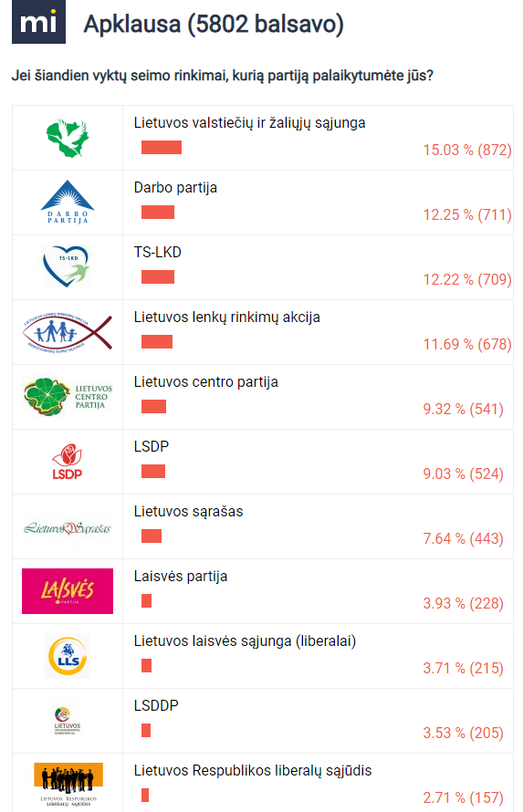The height and width of the screenshot is (812, 523).
Task: Select the Laisvės partija option text
Action: [x=181, y=576]
